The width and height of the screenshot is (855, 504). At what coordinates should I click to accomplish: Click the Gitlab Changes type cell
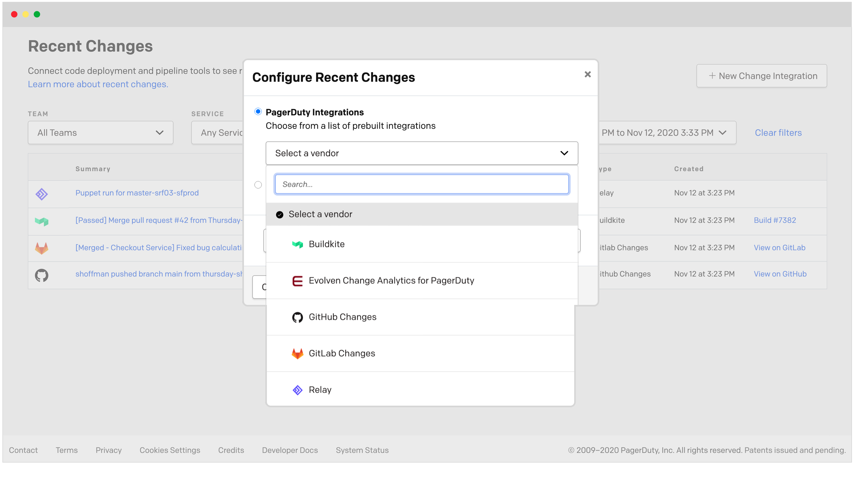click(x=623, y=248)
